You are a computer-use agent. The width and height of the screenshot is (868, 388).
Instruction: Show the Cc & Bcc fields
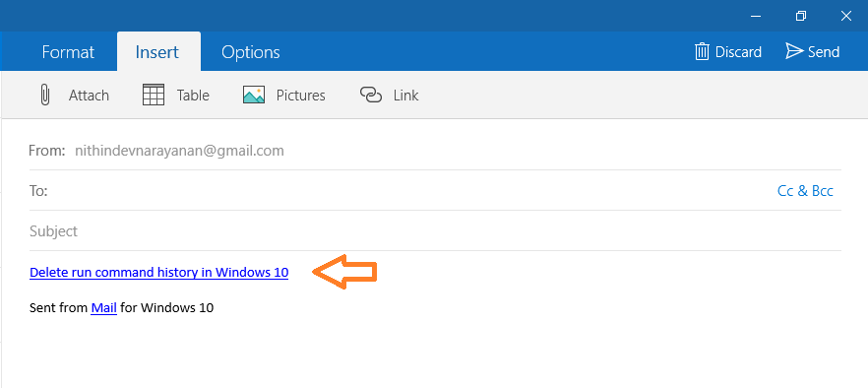pos(805,191)
